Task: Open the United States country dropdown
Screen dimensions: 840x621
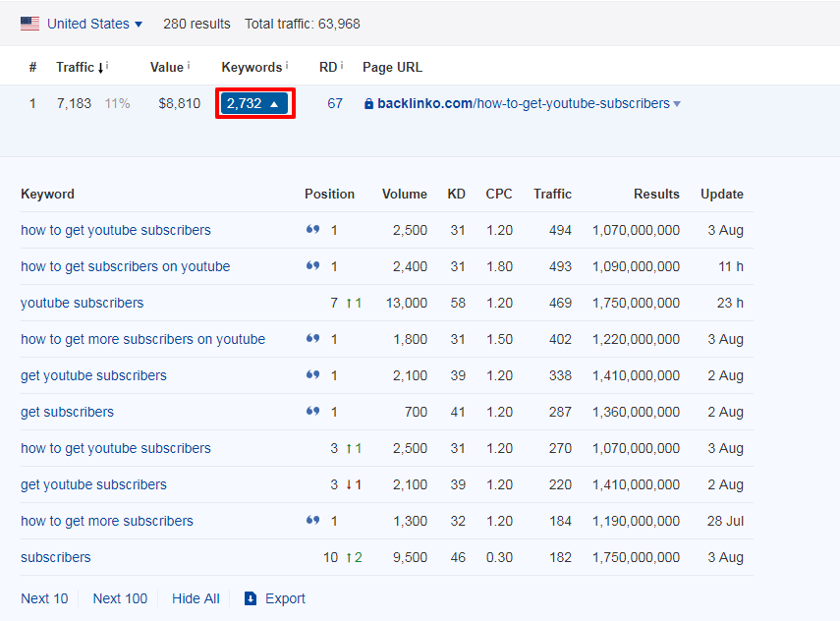Action: (95, 25)
